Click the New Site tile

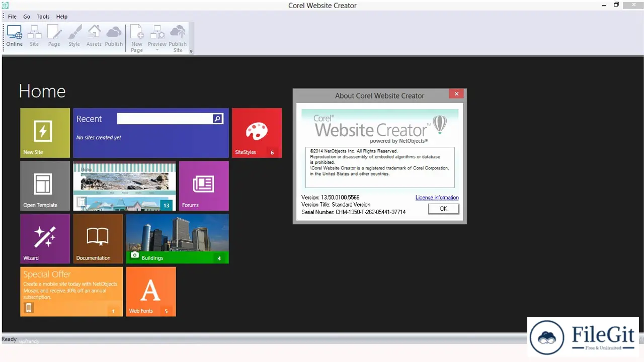[45, 133]
